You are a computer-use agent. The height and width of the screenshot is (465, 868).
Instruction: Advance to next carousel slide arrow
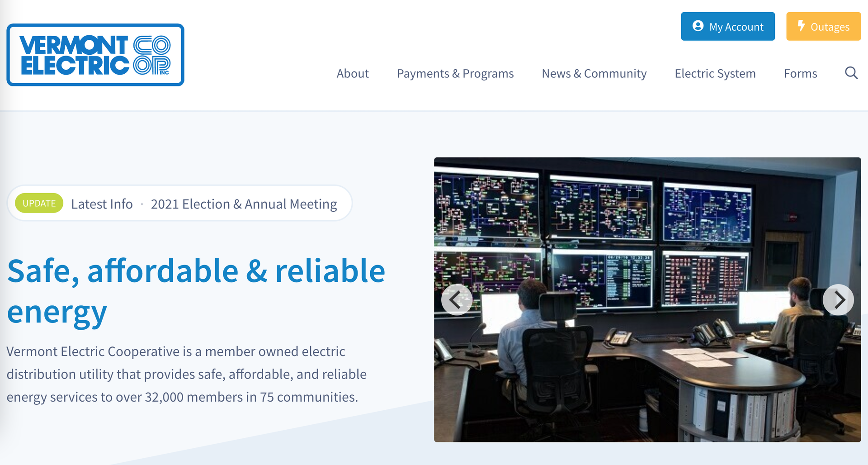tap(838, 299)
